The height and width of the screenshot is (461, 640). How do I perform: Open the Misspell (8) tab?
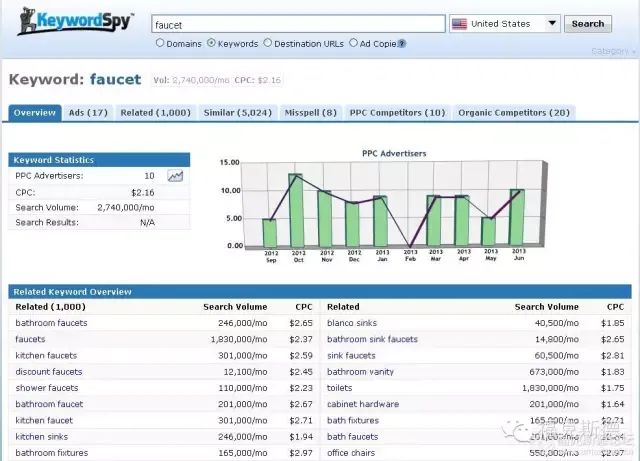(x=311, y=113)
